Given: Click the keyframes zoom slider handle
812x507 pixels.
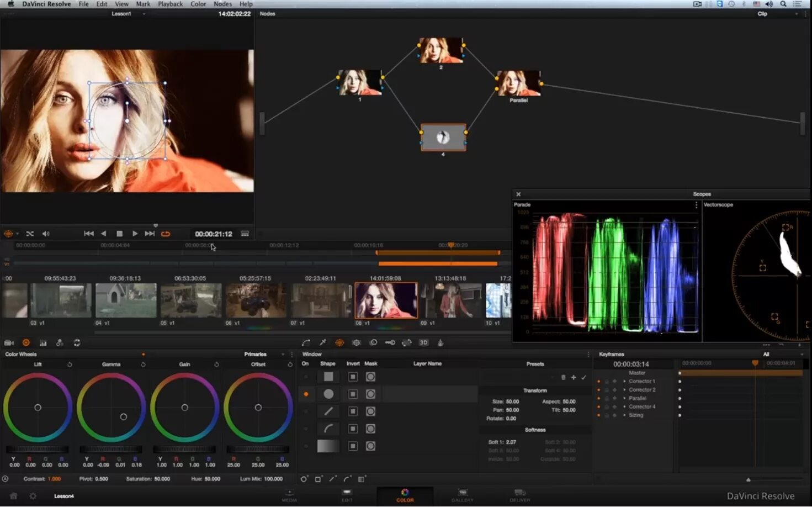Looking at the screenshot, I should tap(749, 479).
